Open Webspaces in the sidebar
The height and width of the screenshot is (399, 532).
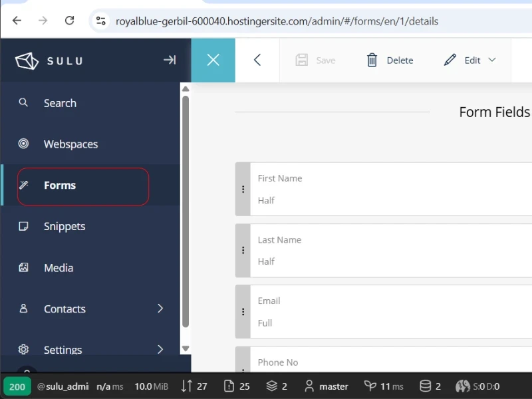click(70, 144)
